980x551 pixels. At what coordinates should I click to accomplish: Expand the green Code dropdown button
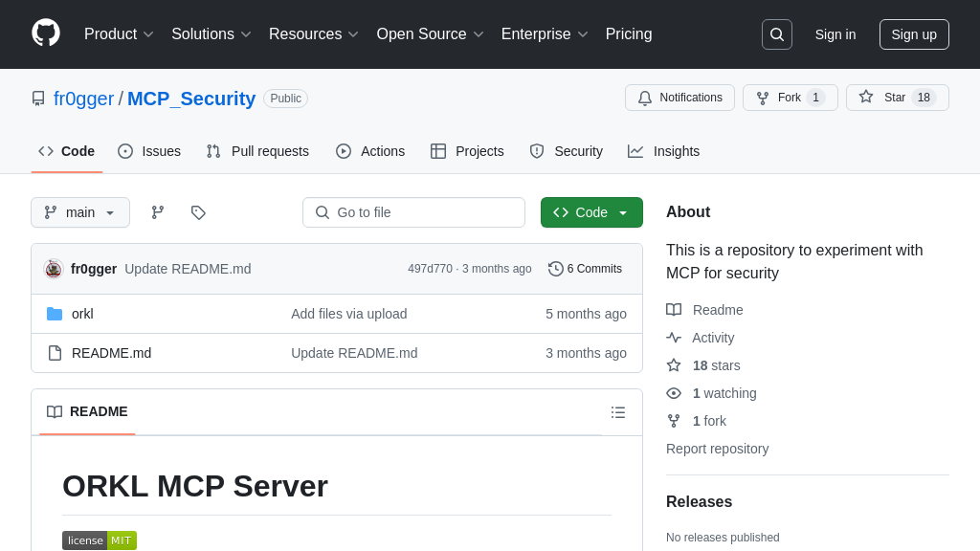coord(591,212)
